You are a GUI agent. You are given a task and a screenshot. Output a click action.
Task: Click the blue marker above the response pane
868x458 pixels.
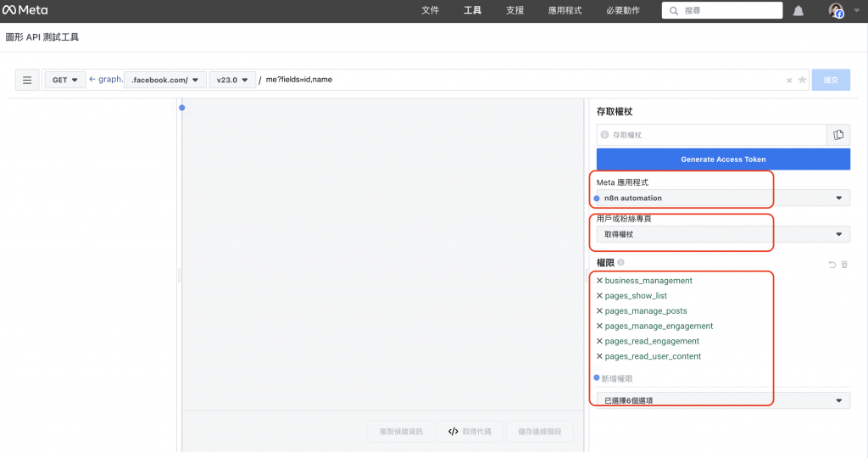pos(181,108)
